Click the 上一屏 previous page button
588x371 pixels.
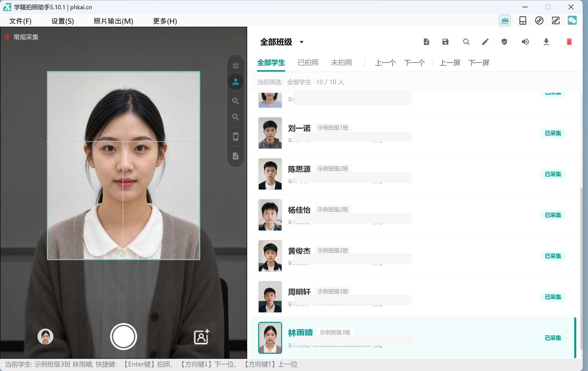450,63
